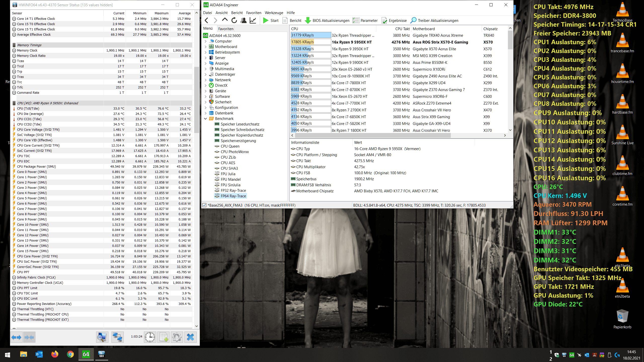Reset HWiNFO clock timer button
This screenshot has width=644, height=362.
point(150,337)
